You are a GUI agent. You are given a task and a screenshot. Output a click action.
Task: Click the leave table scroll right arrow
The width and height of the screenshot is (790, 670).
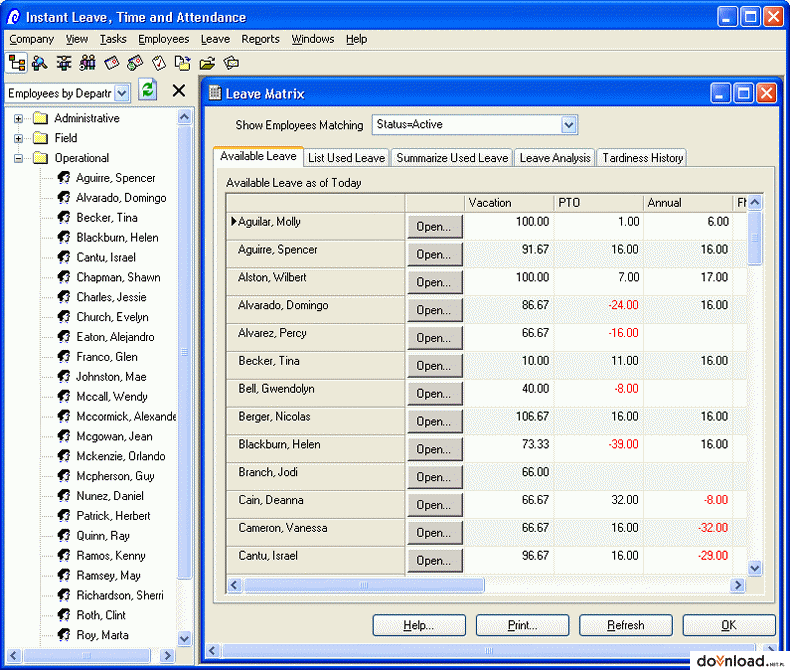(x=738, y=585)
